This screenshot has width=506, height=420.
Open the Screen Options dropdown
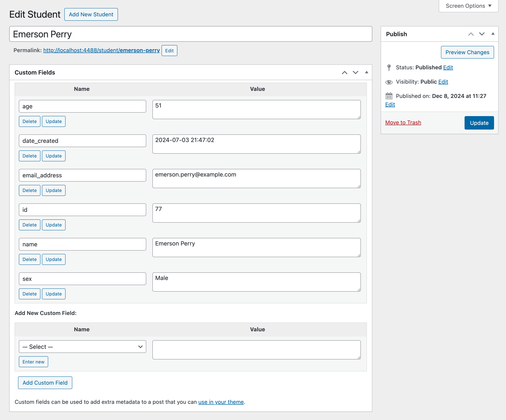point(468,6)
